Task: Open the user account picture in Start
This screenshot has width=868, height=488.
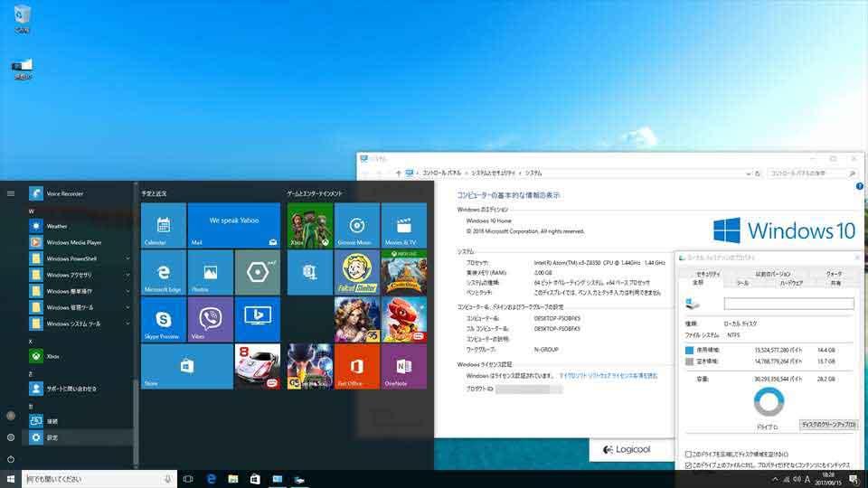Action: tap(11, 416)
